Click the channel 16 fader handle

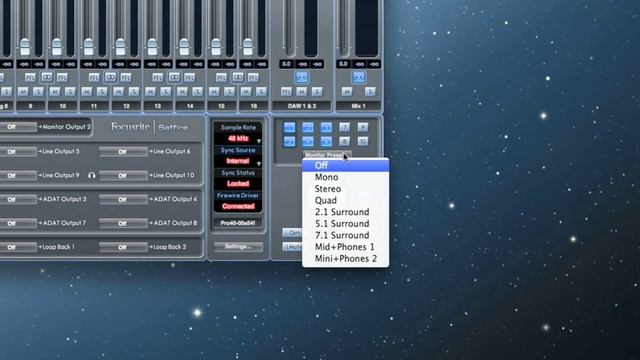248,47
